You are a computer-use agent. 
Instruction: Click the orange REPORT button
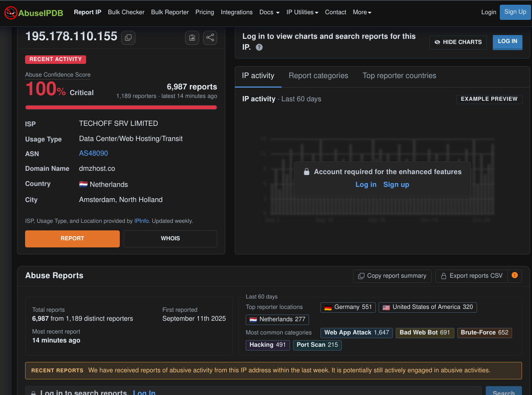click(72, 239)
